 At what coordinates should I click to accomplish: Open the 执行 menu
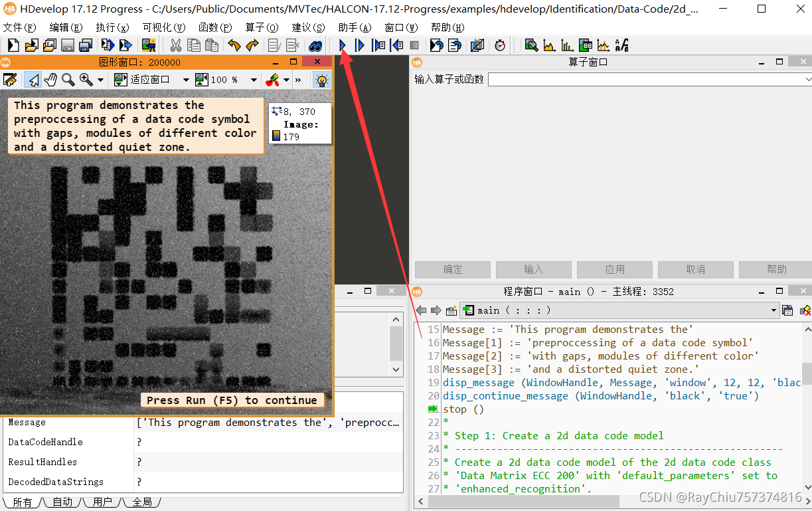click(112, 27)
